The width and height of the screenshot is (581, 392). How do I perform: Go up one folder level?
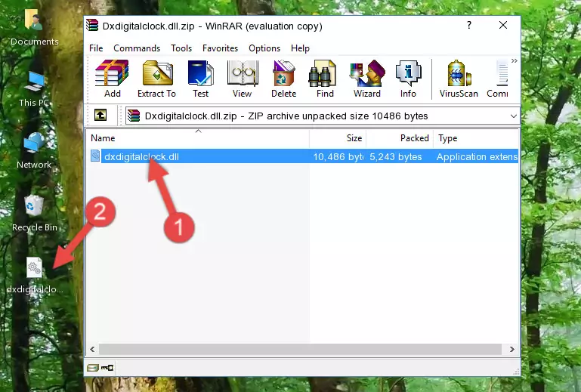[x=100, y=116]
